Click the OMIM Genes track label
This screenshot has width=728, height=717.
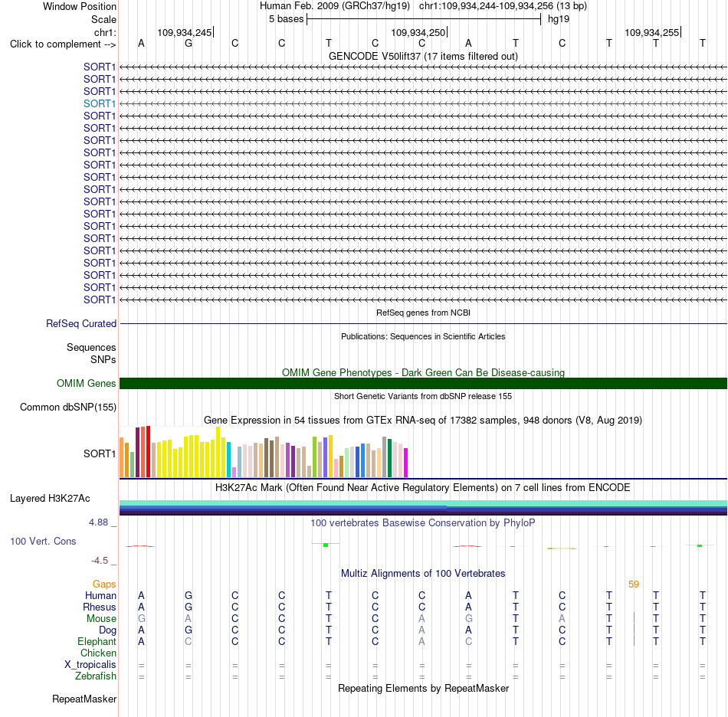coord(87,383)
